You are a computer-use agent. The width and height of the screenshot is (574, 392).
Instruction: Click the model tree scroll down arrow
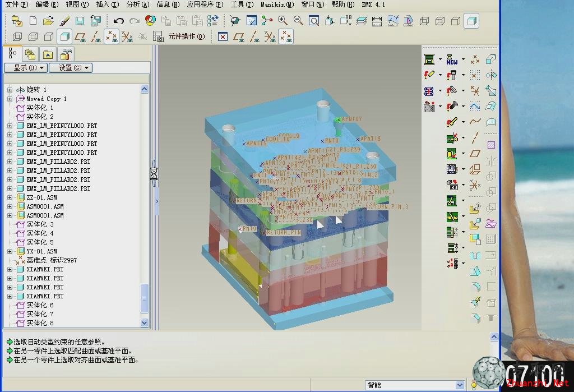144,323
